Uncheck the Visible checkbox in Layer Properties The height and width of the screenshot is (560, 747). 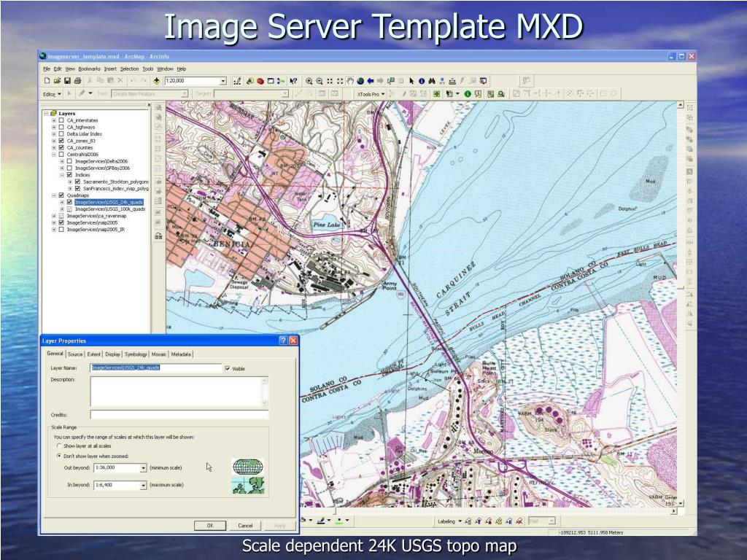[228, 368]
